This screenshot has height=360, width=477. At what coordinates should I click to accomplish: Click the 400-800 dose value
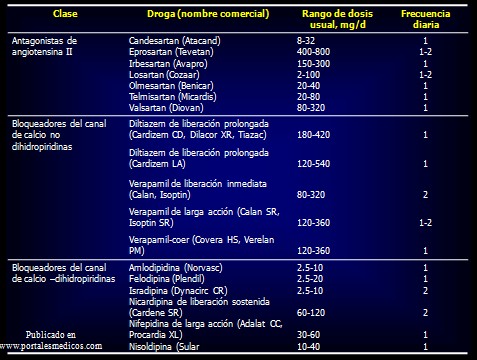[313, 52]
